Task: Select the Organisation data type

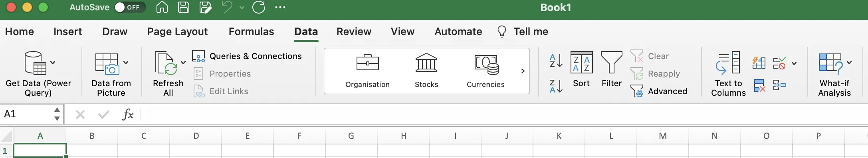Action: pos(367,71)
